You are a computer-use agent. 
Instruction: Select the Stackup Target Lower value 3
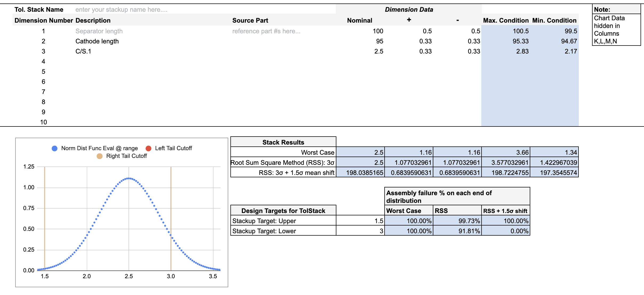tap(360, 231)
